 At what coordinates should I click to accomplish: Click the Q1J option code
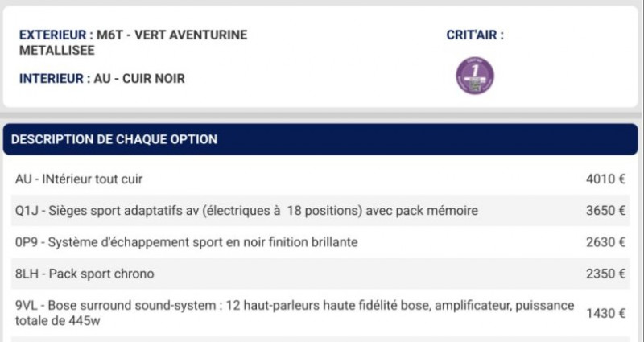click(x=26, y=211)
